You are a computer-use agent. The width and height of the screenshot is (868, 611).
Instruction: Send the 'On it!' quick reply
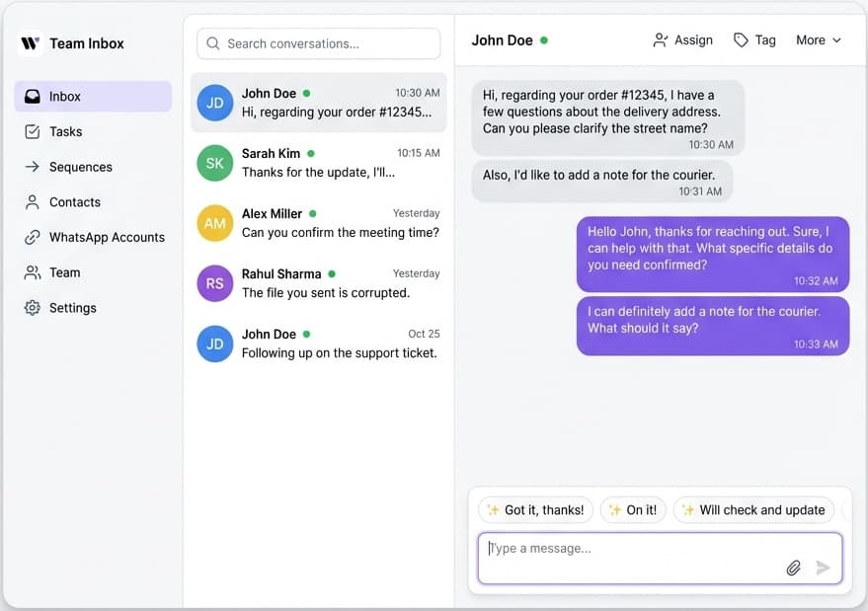[x=633, y=509]
